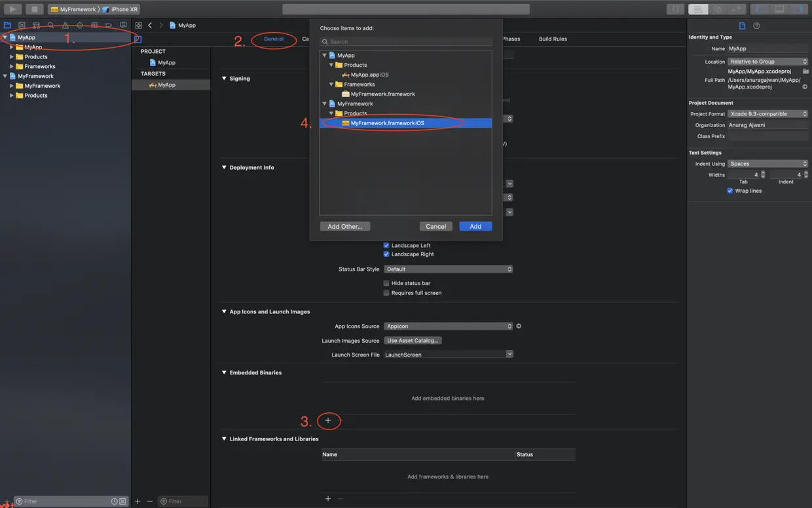Click the Search field in dialog

click(x=406, y=41)
